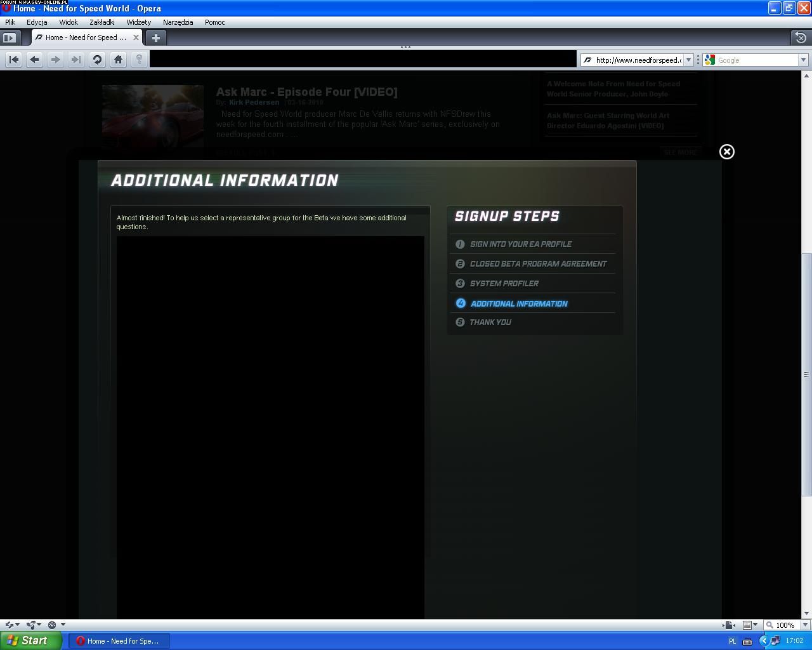
Task: Click the scroll down arrow
Action: point(807,614)
